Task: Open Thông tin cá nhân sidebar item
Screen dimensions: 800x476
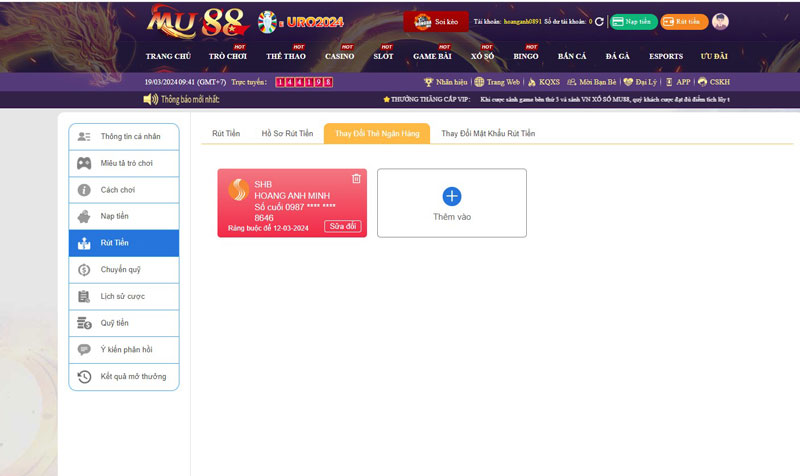Action: click(124, 136)
